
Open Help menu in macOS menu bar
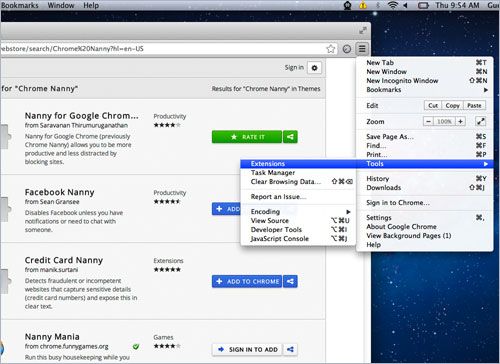click(91, 5)
